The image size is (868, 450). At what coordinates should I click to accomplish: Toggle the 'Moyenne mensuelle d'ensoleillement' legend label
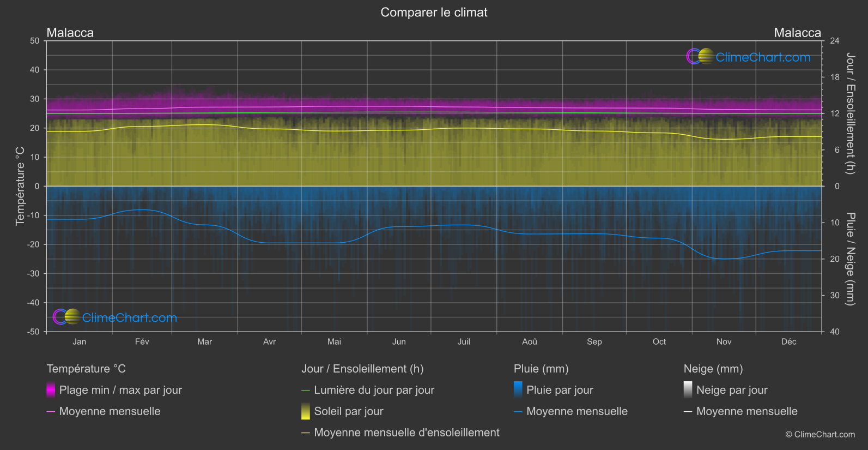(406, 433)
